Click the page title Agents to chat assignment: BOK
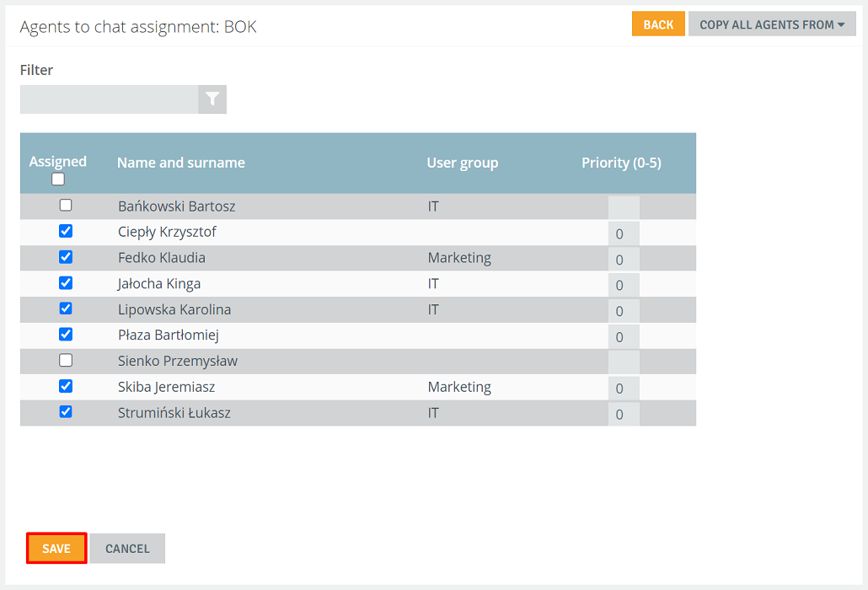The image size is (868, 590). coord(138,27)
